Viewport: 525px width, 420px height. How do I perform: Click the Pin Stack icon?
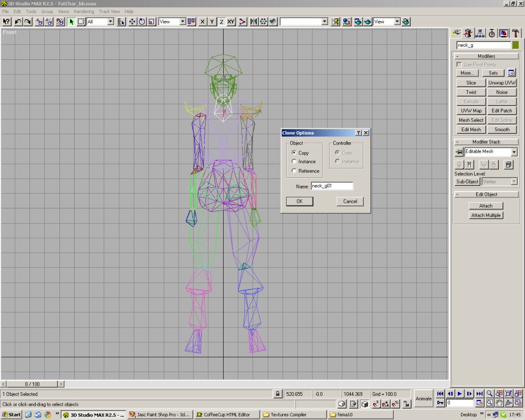(x=459, y=152)
